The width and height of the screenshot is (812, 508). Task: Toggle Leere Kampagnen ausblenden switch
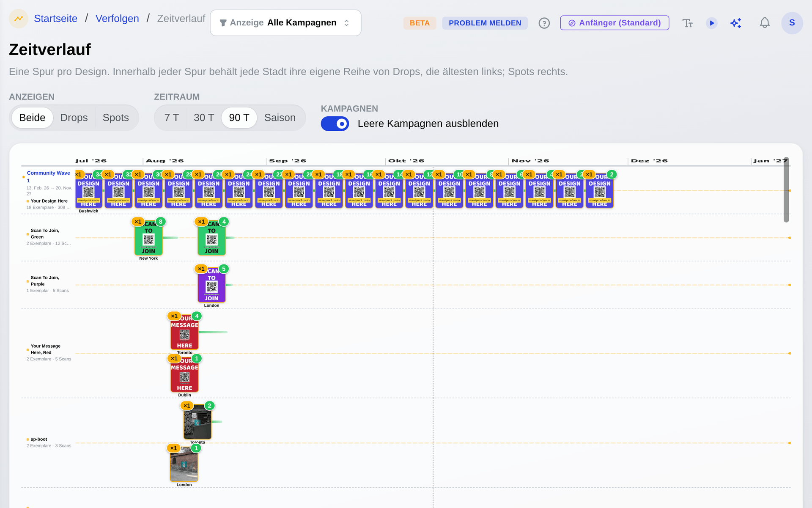coord(335,124)
